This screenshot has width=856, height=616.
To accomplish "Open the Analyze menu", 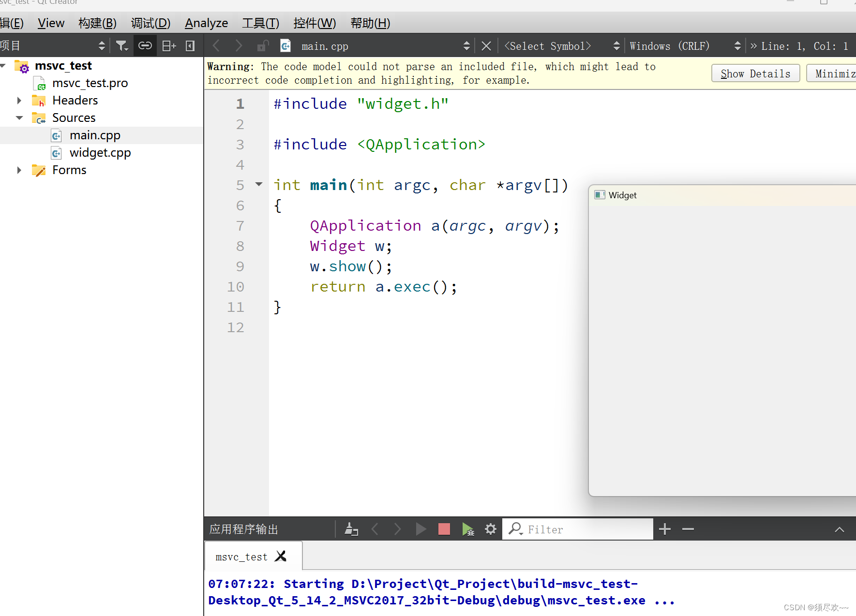I will [206, 23].
